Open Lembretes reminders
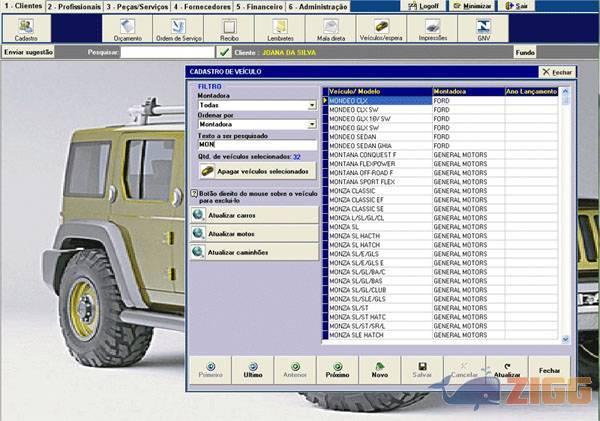The height and width of the screenshot is (421, 600). coord(280,29)
